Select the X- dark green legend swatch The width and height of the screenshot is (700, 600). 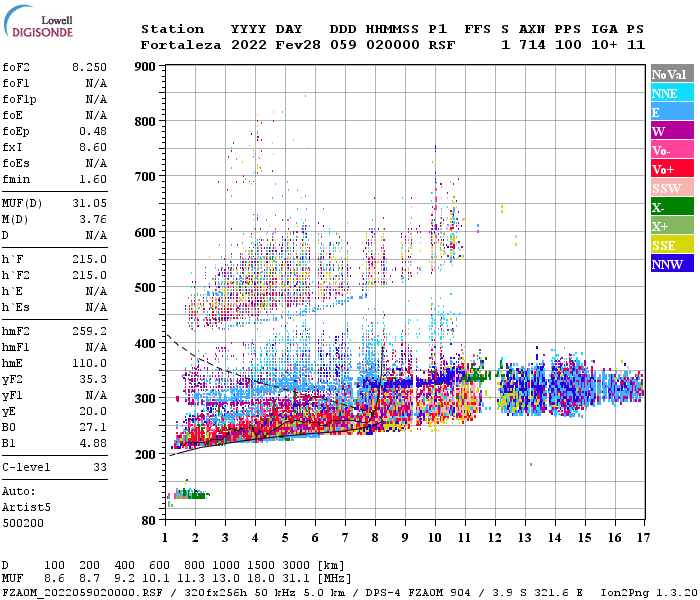click(x=672, y=207)
